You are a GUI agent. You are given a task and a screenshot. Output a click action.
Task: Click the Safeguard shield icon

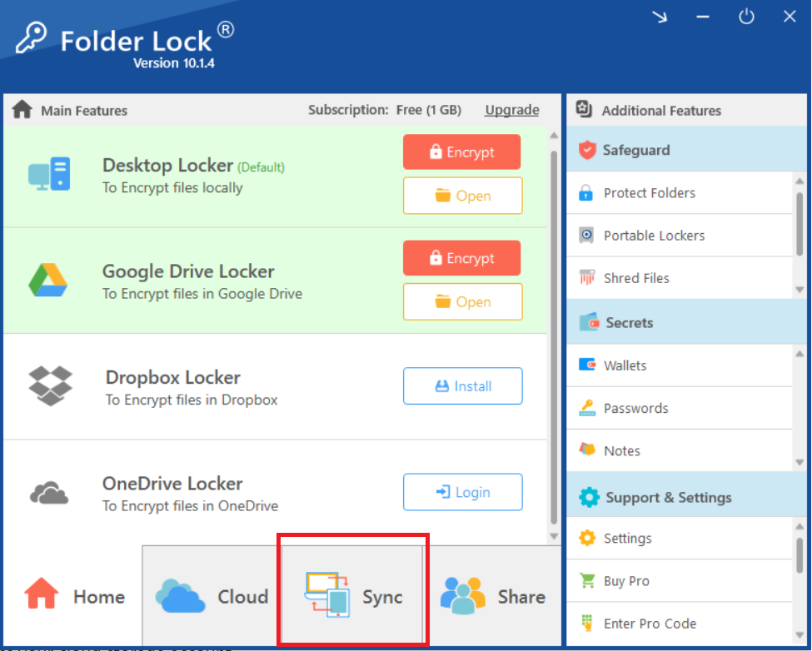[x=587, y=150]
